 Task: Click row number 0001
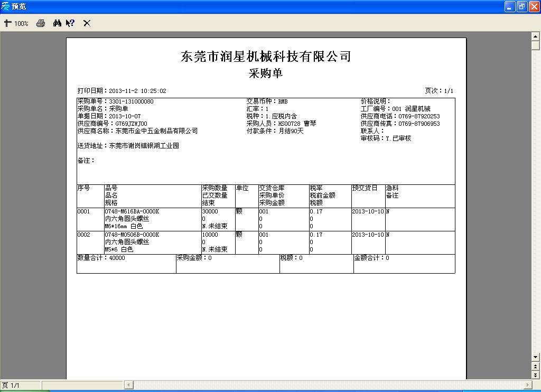[83, 211]
